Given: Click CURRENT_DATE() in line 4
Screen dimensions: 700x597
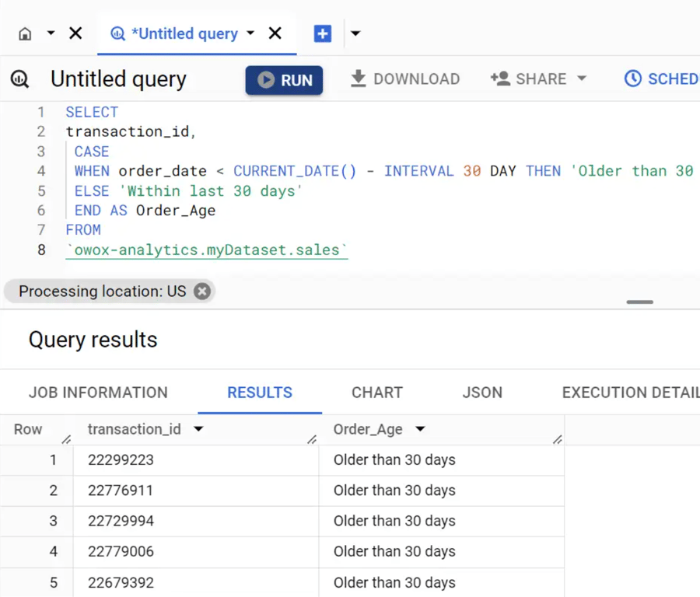Looking at the screenshot, I should (x=295, y=171).
